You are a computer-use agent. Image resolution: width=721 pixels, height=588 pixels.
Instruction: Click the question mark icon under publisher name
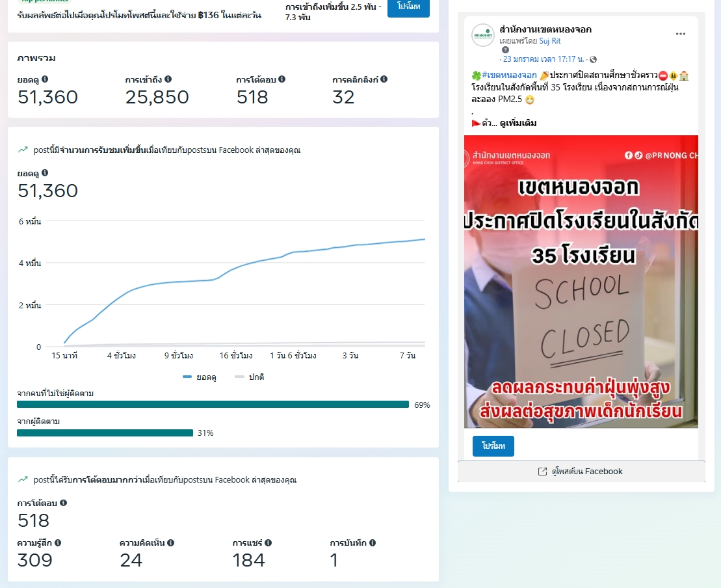505,49
